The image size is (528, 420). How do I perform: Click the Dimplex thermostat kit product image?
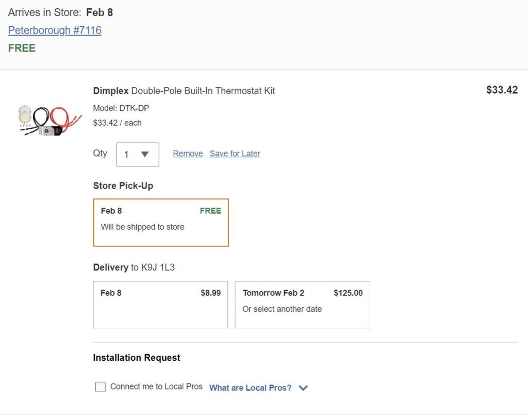click(x=50, y=121)
